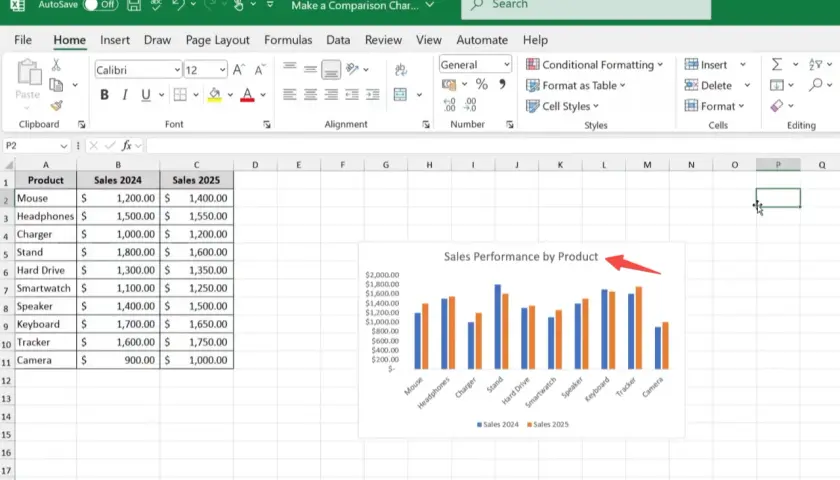
Task: Click the Decrease Decimal icon
Action: [470, 104]
